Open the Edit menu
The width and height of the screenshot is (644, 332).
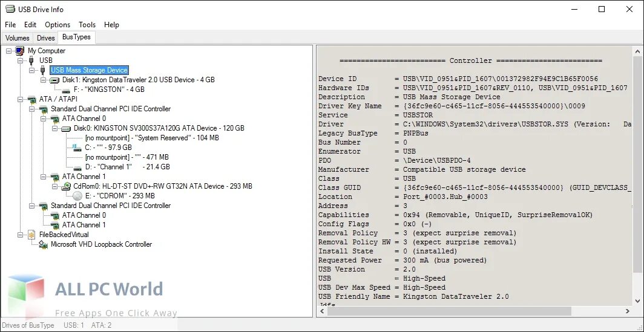point(30,25)
